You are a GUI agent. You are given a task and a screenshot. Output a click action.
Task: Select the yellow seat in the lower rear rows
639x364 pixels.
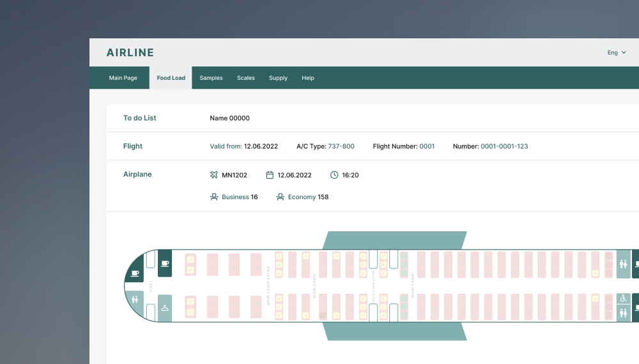[x=595, y=298]
